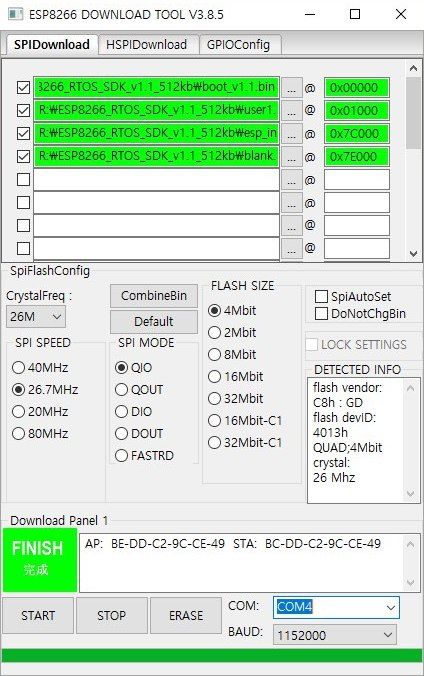Screen dimensions: 424x676
Task: Open the BAUD 1152000 dropdown
Action: 335,635
